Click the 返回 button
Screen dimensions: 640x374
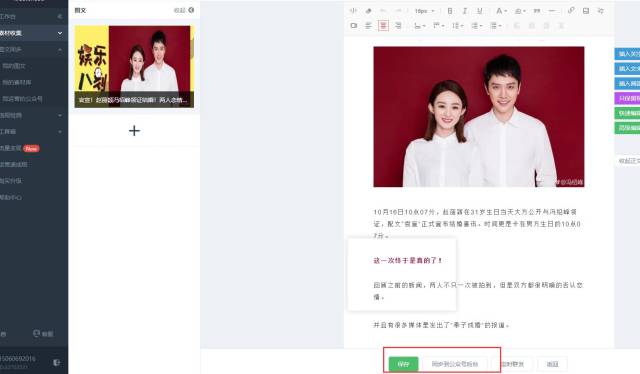[552, 364]
